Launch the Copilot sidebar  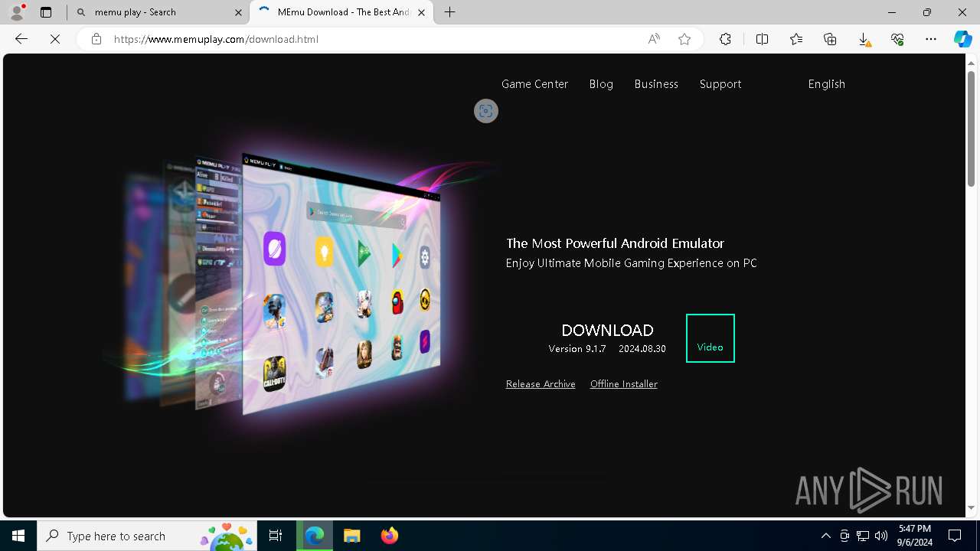[962, 39]
